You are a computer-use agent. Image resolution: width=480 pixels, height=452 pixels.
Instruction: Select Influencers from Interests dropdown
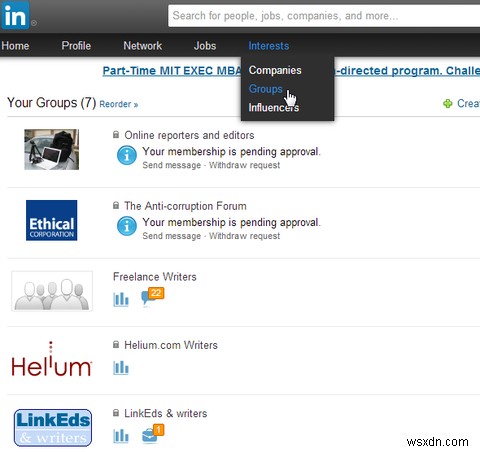(274, 107)
